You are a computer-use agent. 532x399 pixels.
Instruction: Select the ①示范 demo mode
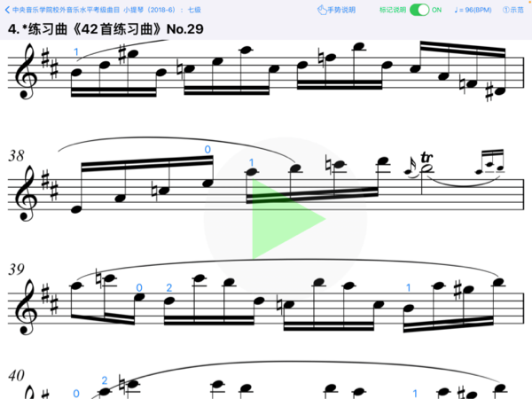pyautogui.click(x=513, y=10)
